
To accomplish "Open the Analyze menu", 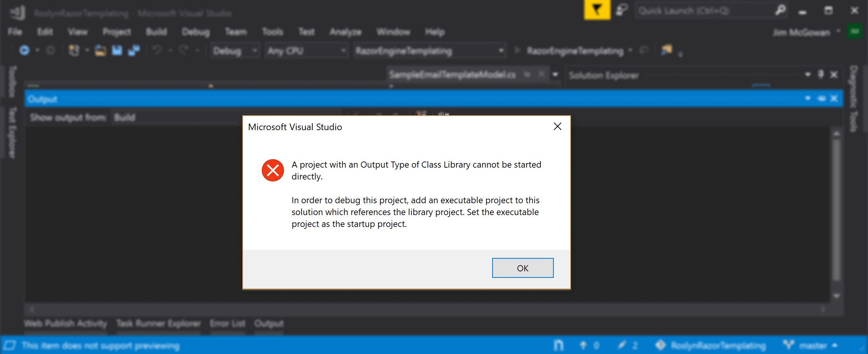I will 346,32.
